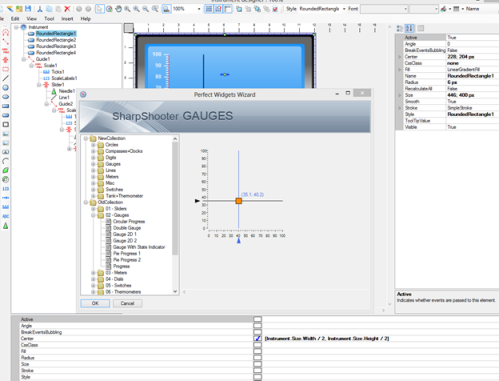The width and height of the screenshot is (499, 381).
Task: Collapse the 02 - Gauges folder
Action: [93, 215]
